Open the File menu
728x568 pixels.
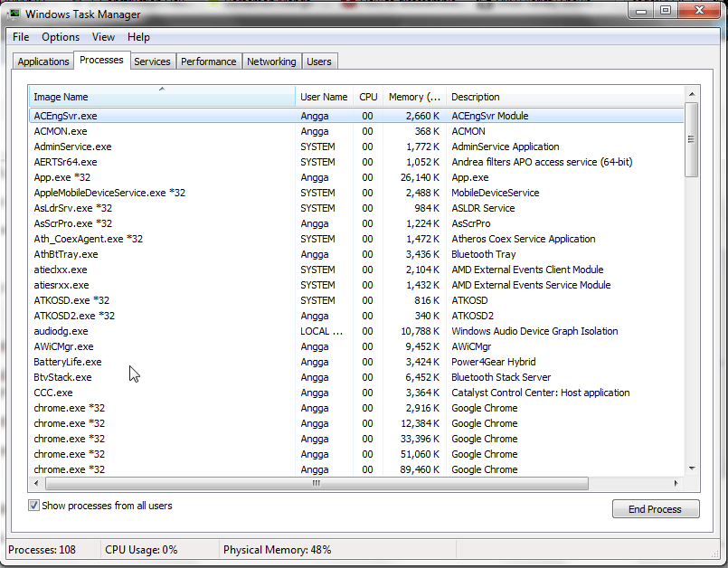click(x=21, y=37)
